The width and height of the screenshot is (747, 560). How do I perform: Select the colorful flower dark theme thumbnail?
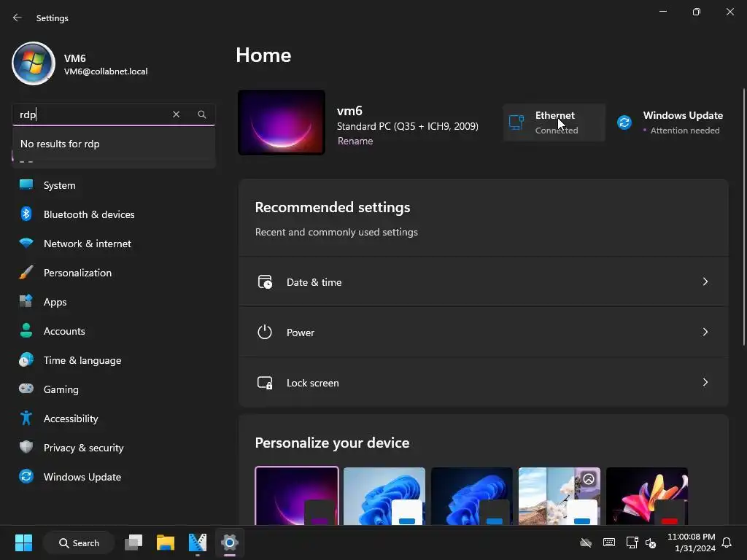(x=647, y=496)
